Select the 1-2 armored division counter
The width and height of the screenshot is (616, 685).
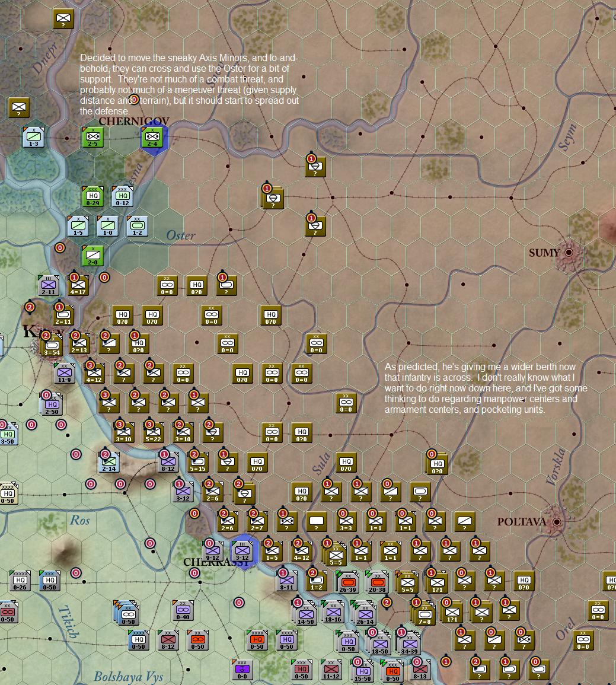(x=138, y=227)
